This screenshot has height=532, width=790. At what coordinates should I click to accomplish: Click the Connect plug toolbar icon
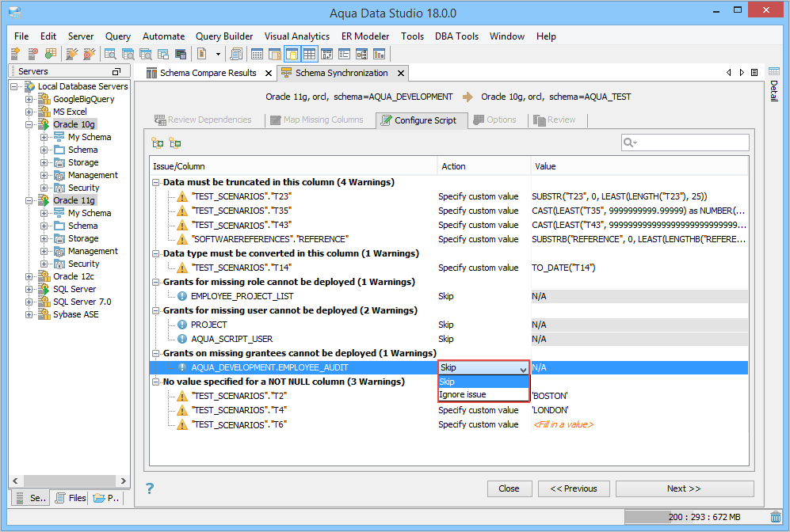click(72, 54)
